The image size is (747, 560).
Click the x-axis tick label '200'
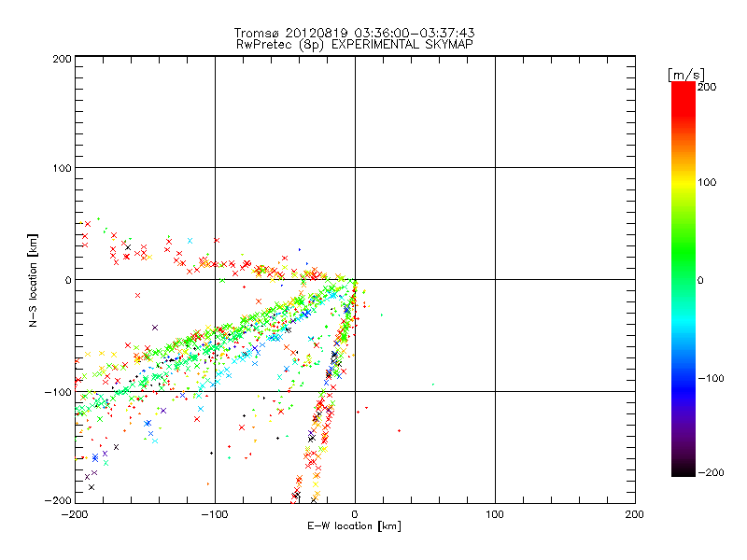pyautogui.click(x=635, y=515)
